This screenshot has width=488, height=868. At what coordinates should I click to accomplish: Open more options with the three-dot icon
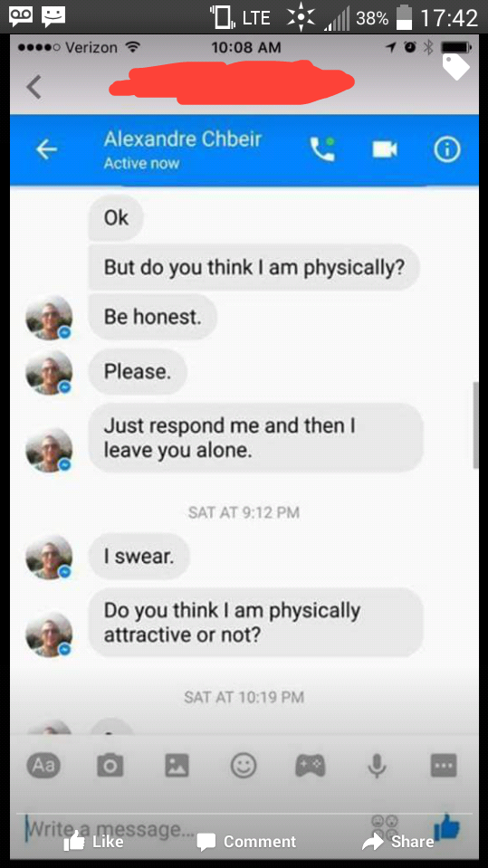[x=445, y=766]
